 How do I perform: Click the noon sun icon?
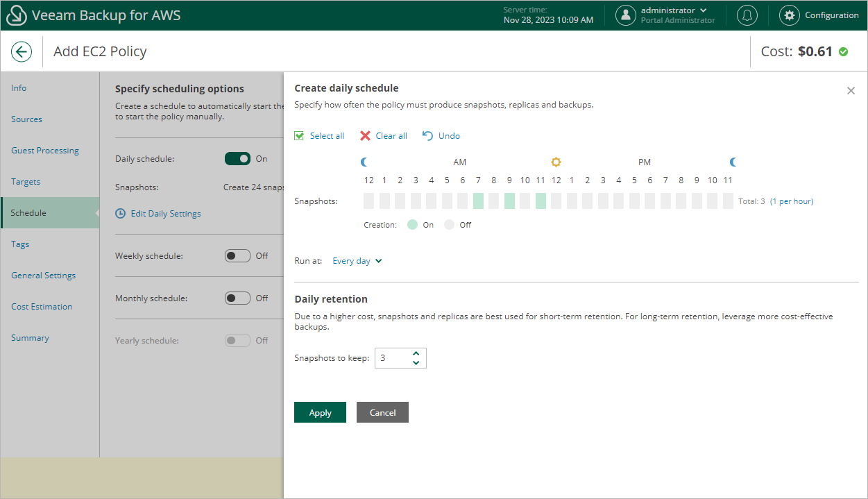click(556, 162)
